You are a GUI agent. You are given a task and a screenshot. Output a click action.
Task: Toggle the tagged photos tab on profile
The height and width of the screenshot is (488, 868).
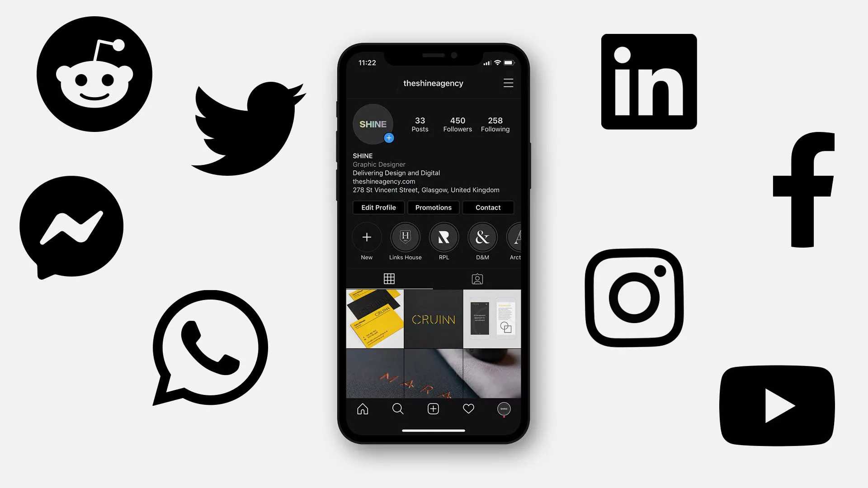click(477, 278)
